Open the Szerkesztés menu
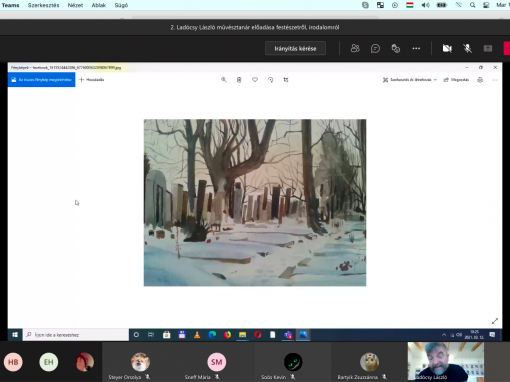The image size is (510, 382). pyautogui.click(x=43, y=5)
